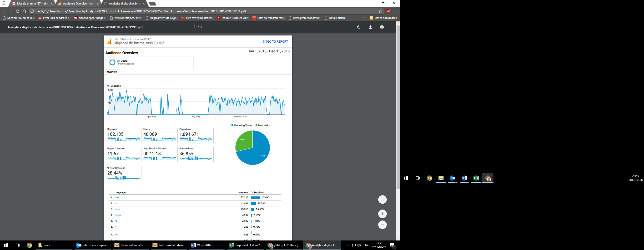
Task: Open anbpr.org.ro/images bookmark
Action: pos(90,18)
